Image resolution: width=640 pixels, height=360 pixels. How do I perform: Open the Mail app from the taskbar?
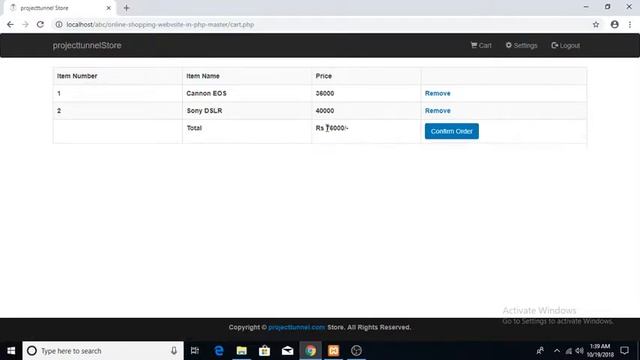[x=287, y=351]
